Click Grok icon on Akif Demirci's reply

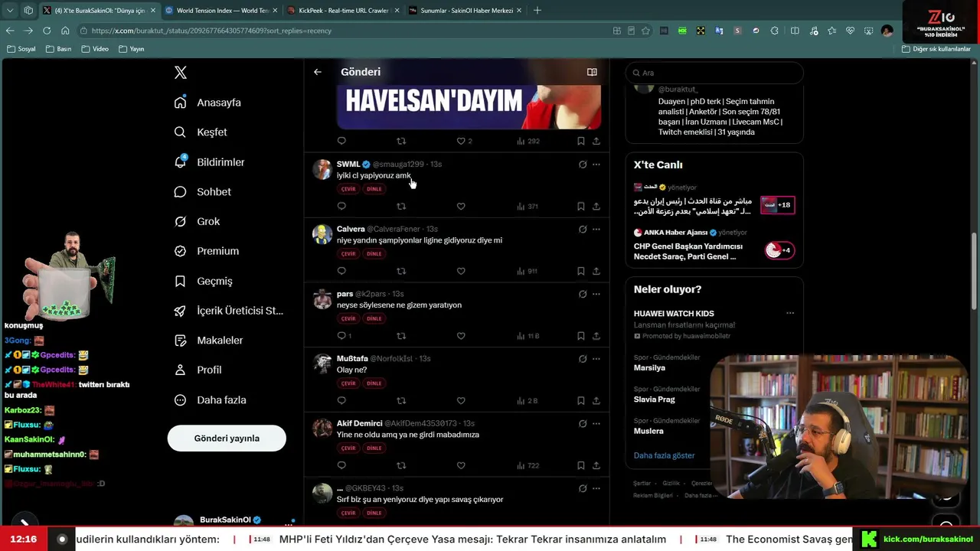pyautogui.click(x=583, y=424)
